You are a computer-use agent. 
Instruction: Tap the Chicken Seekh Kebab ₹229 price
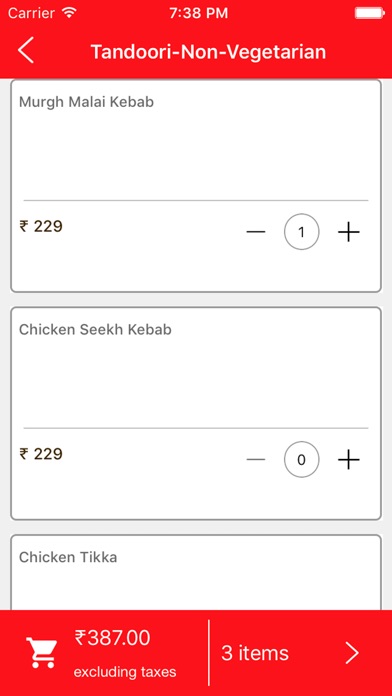click(x=41, y=454)
